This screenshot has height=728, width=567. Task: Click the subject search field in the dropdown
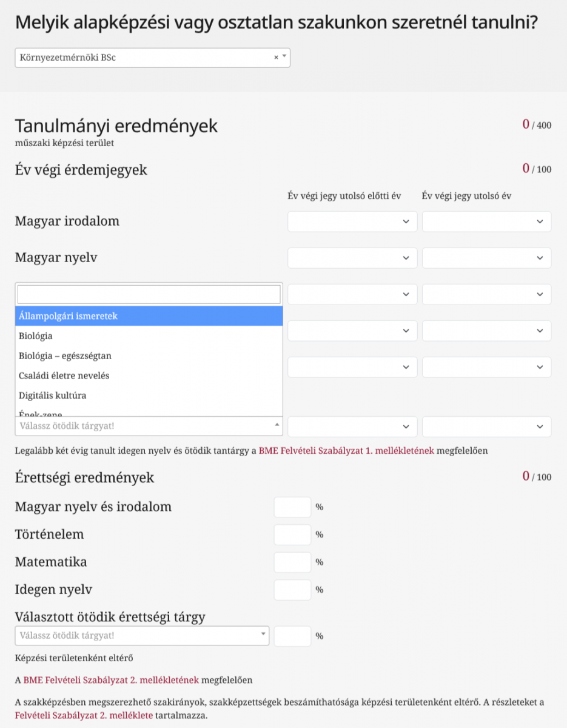(x=149, y=294)
